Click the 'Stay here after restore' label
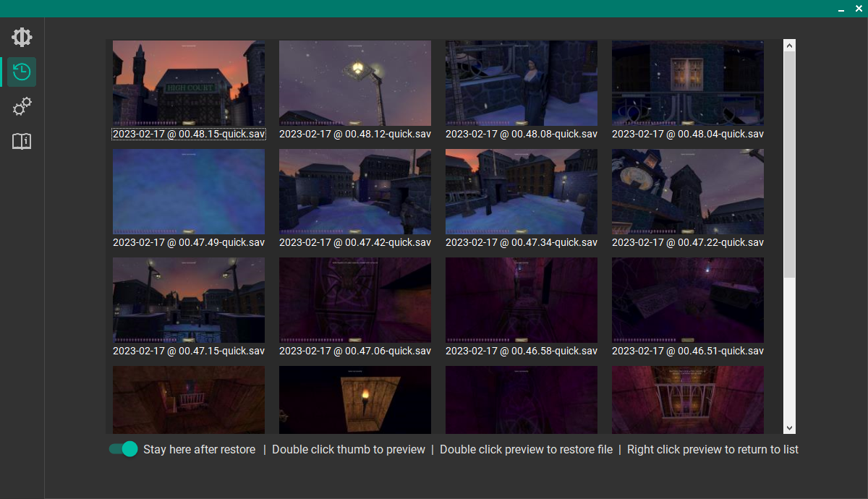The image size is (868, 499). click(x=200, y=449)
